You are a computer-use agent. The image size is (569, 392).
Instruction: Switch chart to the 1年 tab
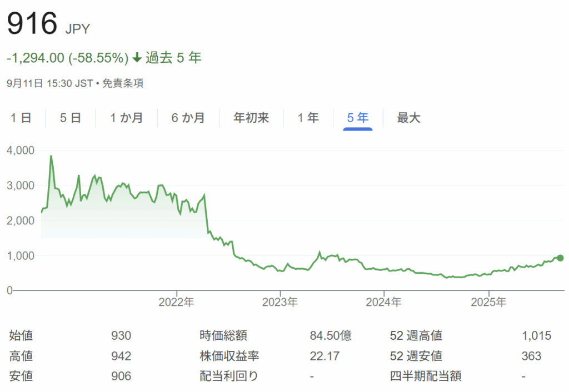[x=308, y=118]
